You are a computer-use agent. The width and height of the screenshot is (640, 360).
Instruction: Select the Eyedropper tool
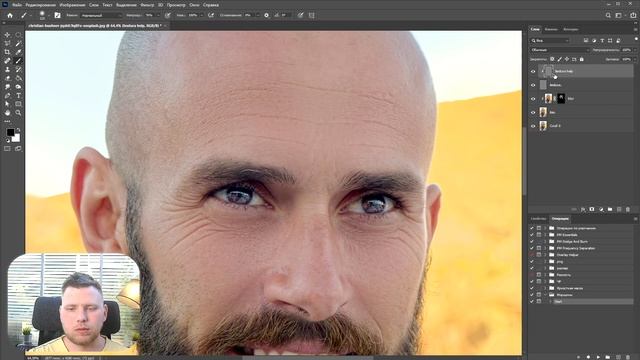point(18,52)
